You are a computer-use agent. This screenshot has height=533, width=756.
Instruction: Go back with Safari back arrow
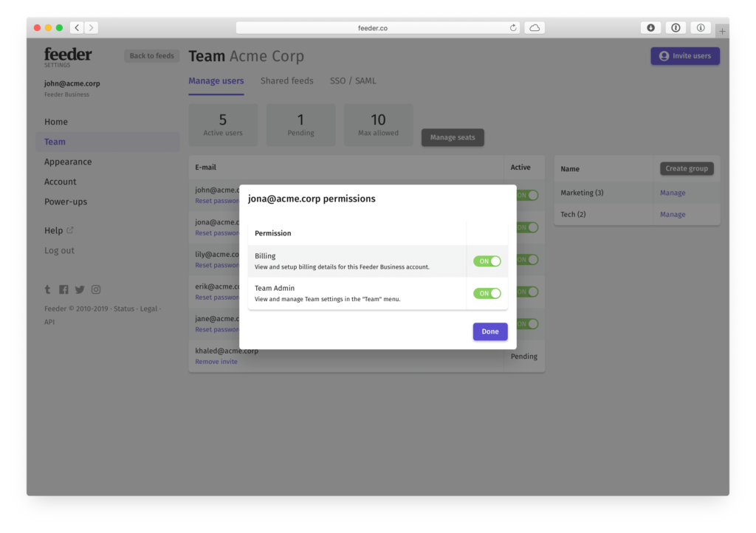coord(77,28)
